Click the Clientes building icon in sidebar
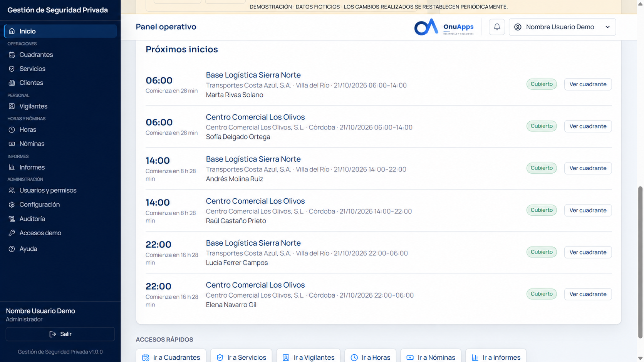 click(x=12, y=83)
